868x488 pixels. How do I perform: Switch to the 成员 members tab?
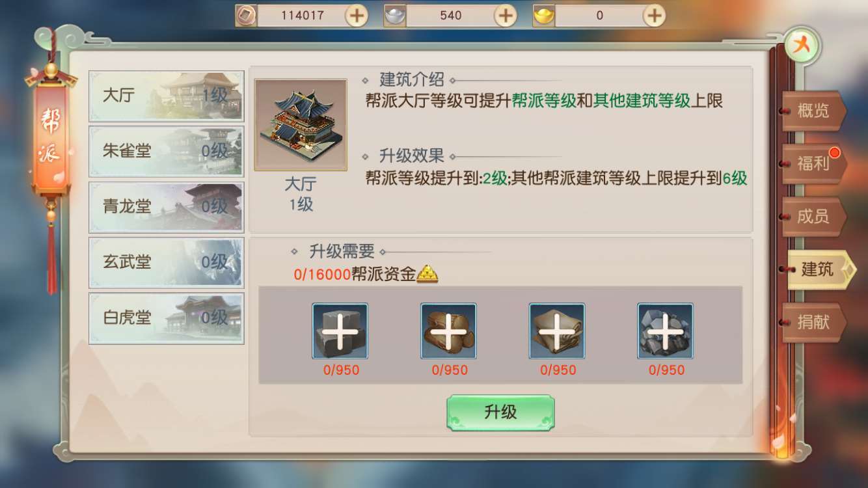[814, 217]
